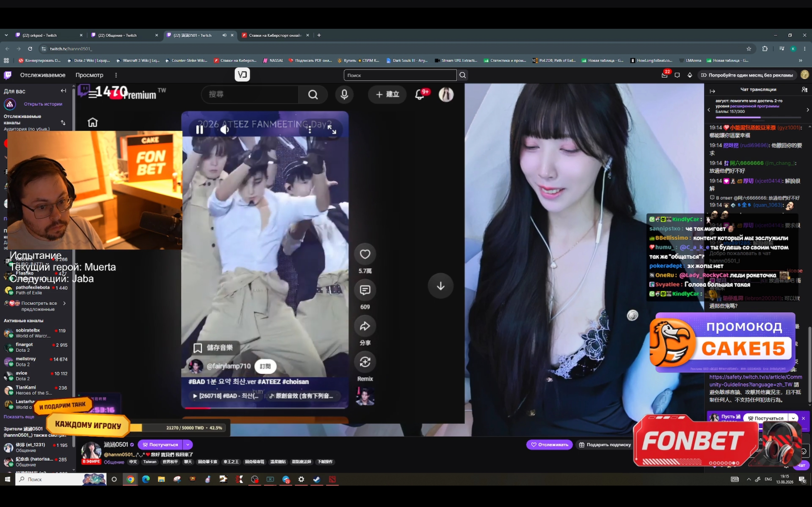Open the расширенной программы link in chat
The width and height of the screenshot is (812, 507).
point(754,106)
